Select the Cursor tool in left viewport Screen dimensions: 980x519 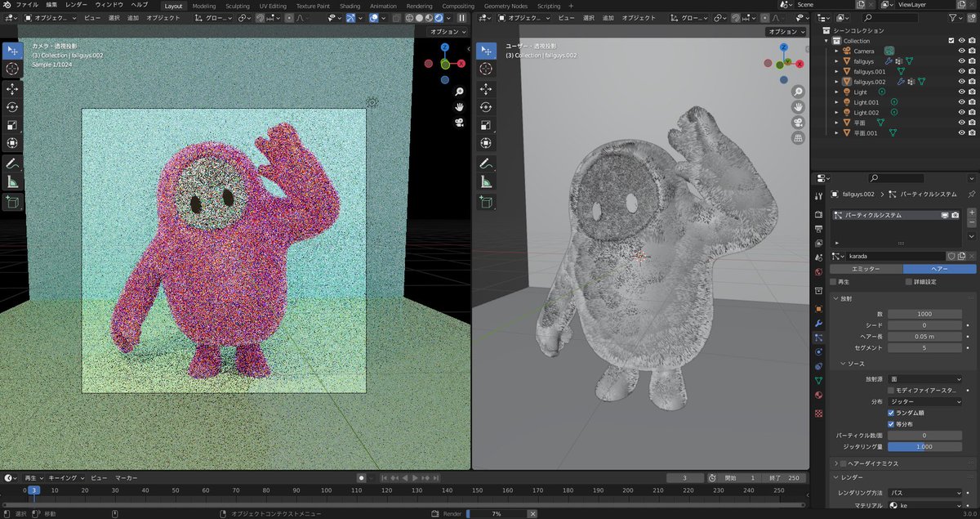[x=12, y=69]
